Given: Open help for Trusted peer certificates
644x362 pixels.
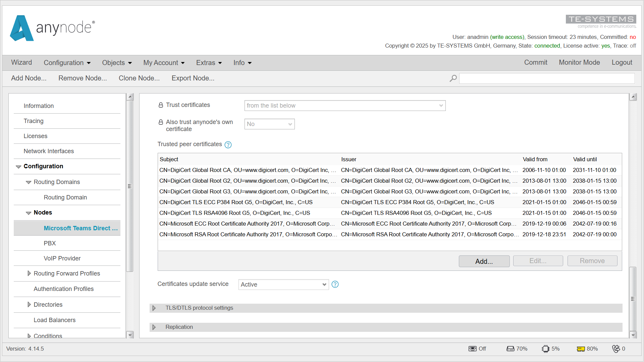Looking at the screenshot, I should tap(228, 145).
